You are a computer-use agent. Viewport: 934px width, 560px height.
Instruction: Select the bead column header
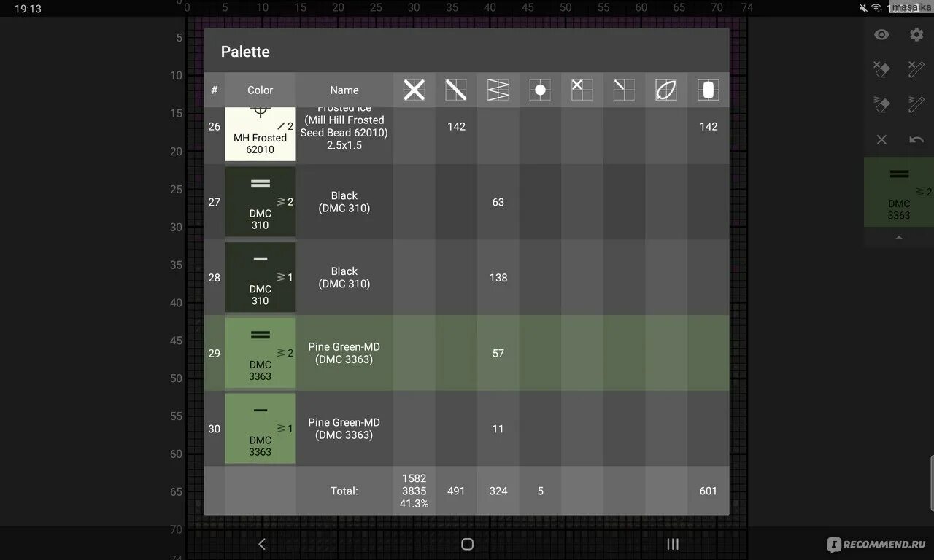tap(708, 90)
